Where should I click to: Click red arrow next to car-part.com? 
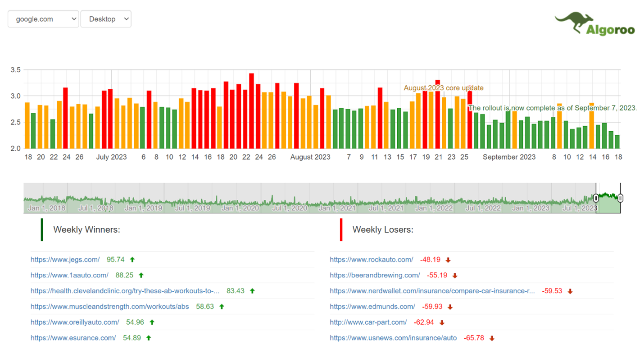coord(442,322)
